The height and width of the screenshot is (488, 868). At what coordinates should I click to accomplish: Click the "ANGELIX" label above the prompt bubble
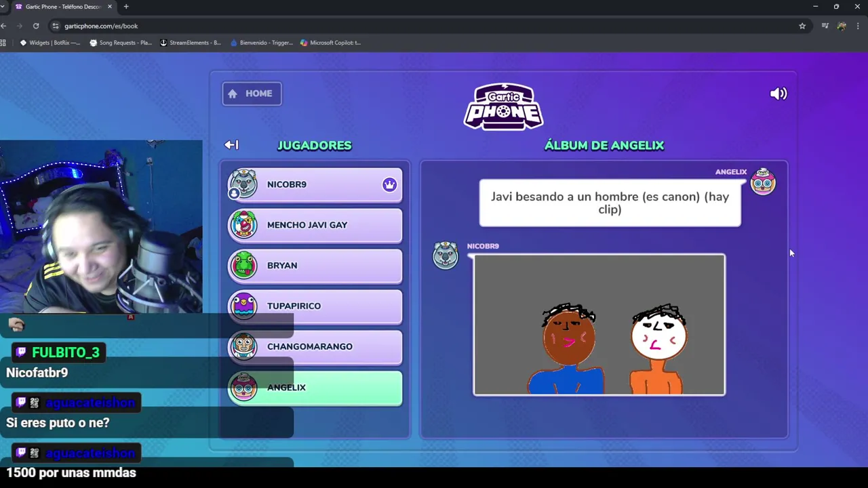731,172
